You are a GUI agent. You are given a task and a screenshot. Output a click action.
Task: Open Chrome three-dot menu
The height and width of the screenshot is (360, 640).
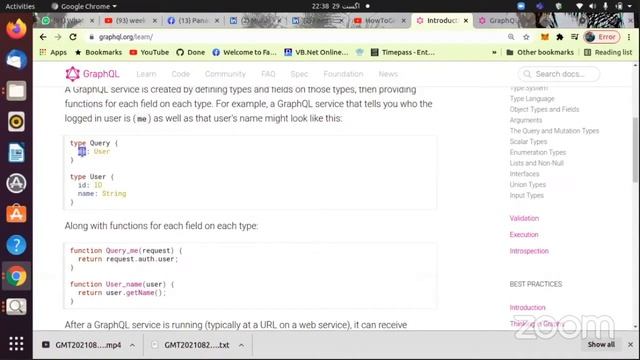(x=629, y=37)
